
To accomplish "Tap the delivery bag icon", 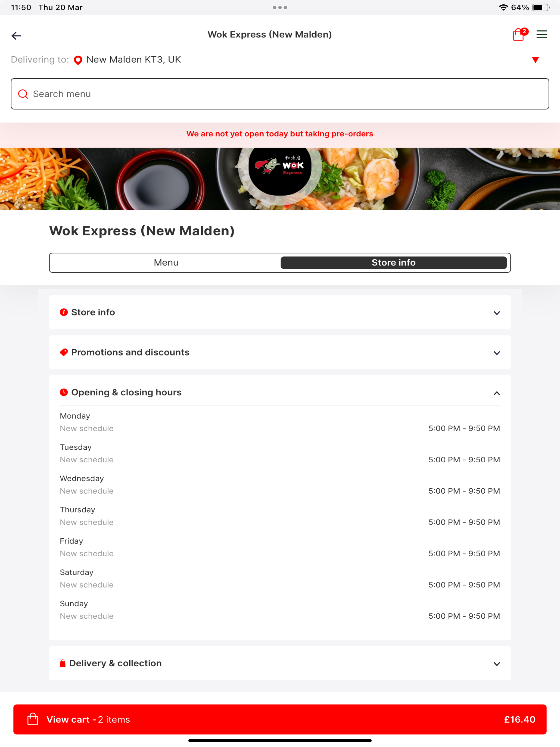I will pos(63,663).
